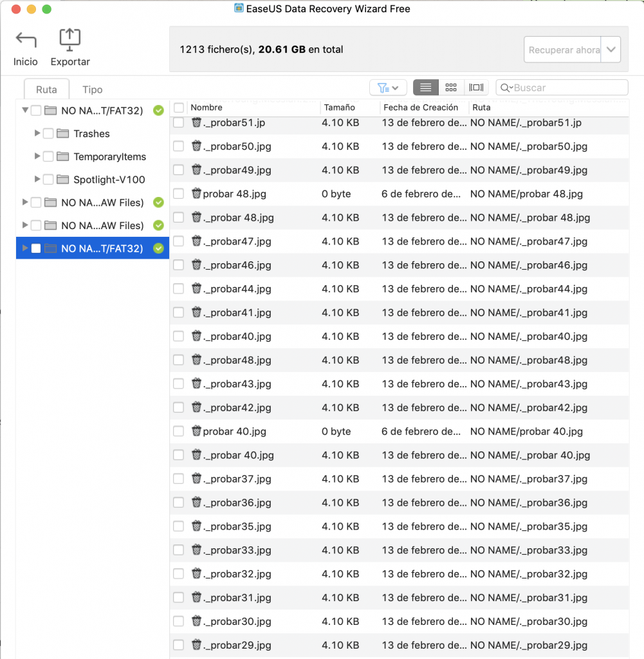This screenshot has height=659, width=644.
Task: Open the Recuperar ahora dropdown arrow
Action: pos(611,50)
